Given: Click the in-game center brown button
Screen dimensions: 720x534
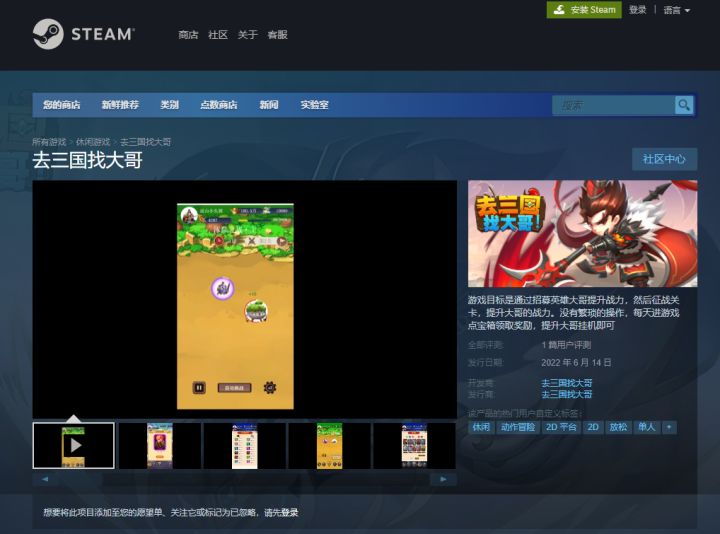Looking at the screenshot, I should click(x=234, y=388).
